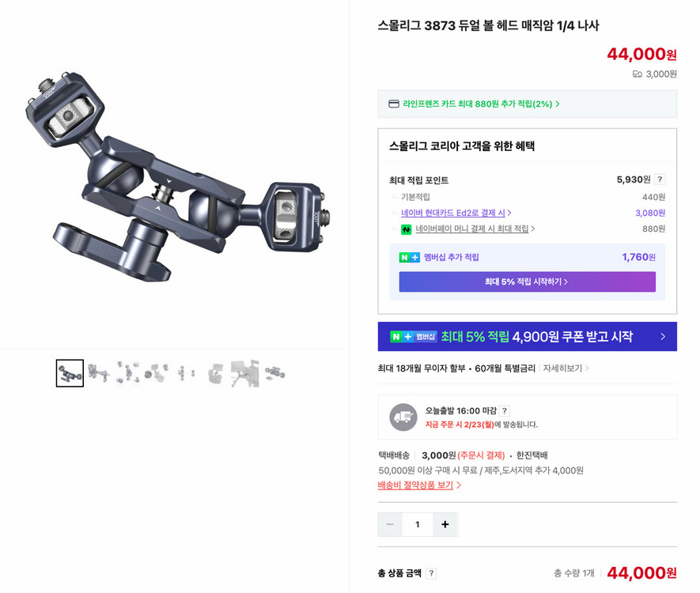Select the first product thumbnail
Image resolution: width=700 pixels, height=593 pixels.
coord(70,373)
